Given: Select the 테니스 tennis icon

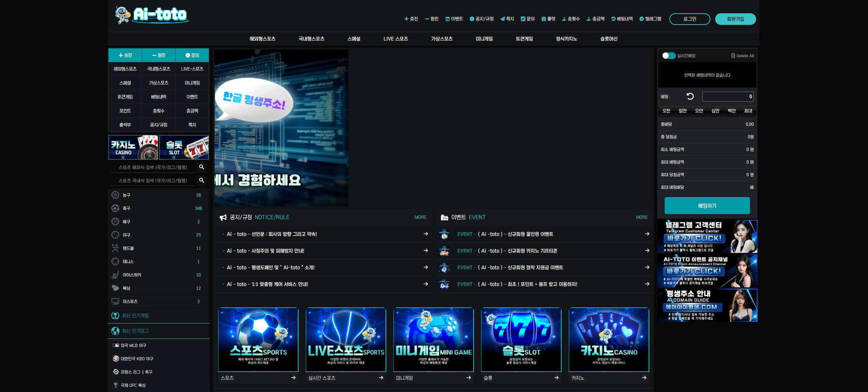Looking at the screenshot, I should [x=115, y=261].
